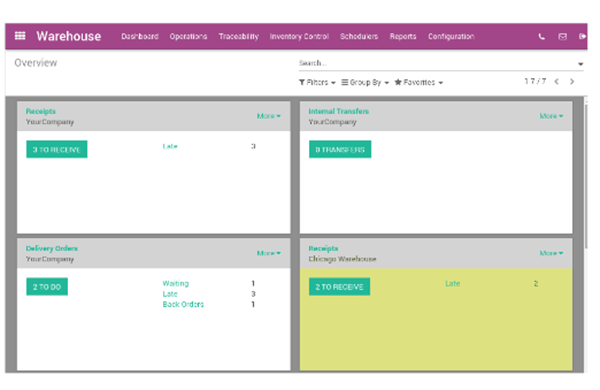This screenshot has width=600, height=390.
Task: Open the Inventory Control menu
Action: (299, 36)
